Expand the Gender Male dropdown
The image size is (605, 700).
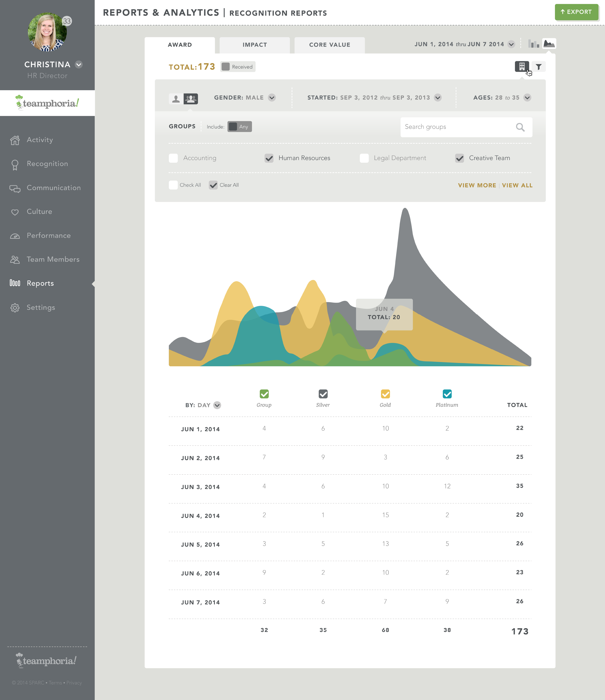[x=272, y=98]
